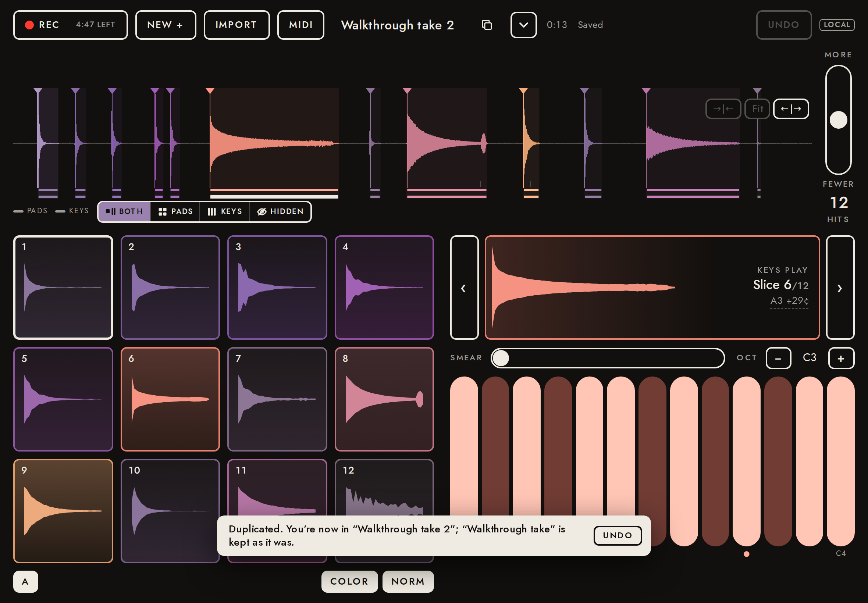
Task: Trigger pad 3
Action: pyautogui.click(x=277, y=288)
